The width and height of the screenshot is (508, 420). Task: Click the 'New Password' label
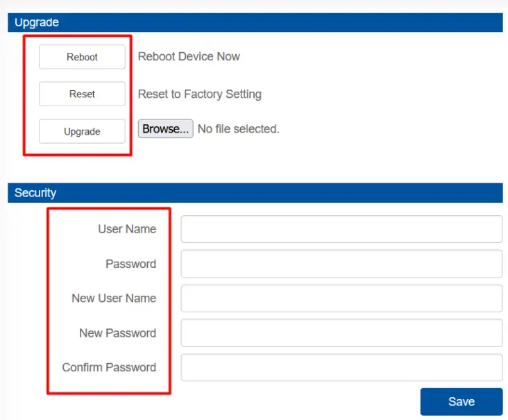pos(117,333)
